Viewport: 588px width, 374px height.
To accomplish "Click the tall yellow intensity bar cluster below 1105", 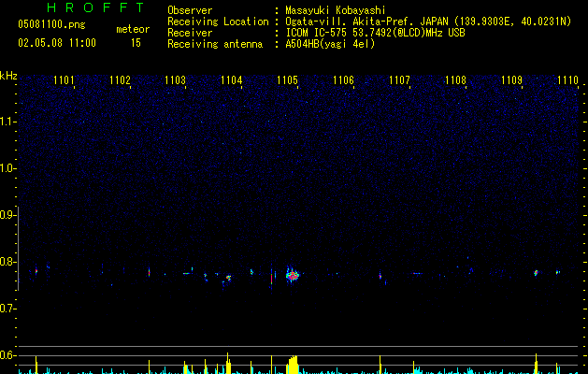I will click(293, 365).
